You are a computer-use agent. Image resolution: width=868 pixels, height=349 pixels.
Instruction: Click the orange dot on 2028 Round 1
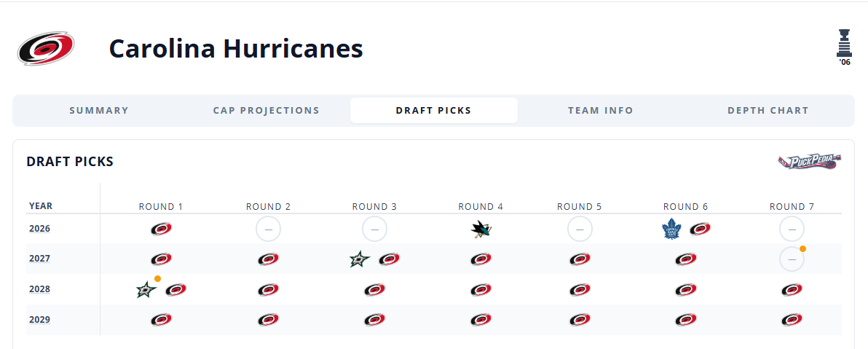click(x=157, y=278)
